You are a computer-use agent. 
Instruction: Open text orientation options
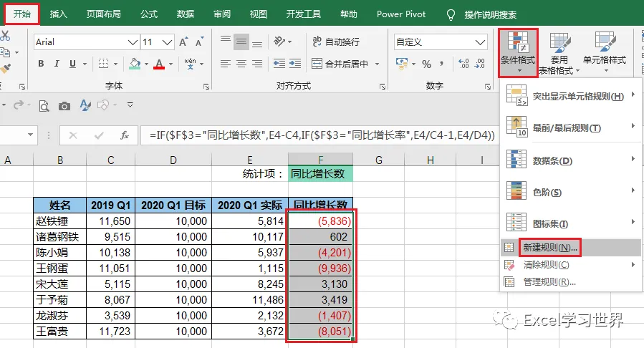(x=282, y=42)
